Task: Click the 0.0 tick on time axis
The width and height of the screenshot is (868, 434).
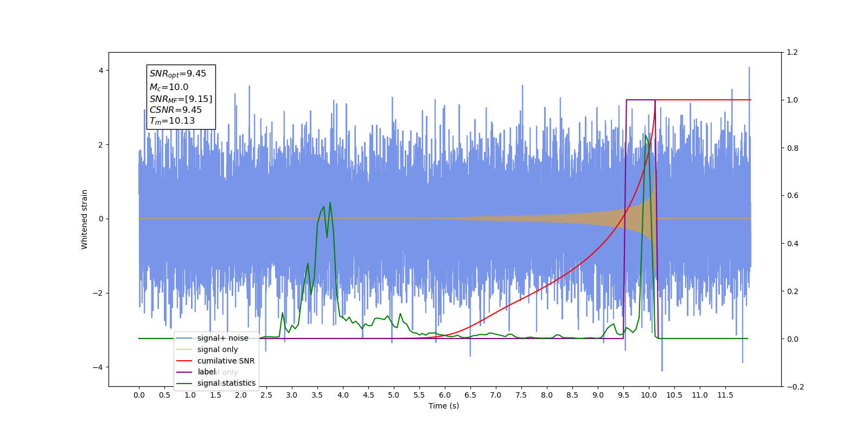Action: (139, 395)
